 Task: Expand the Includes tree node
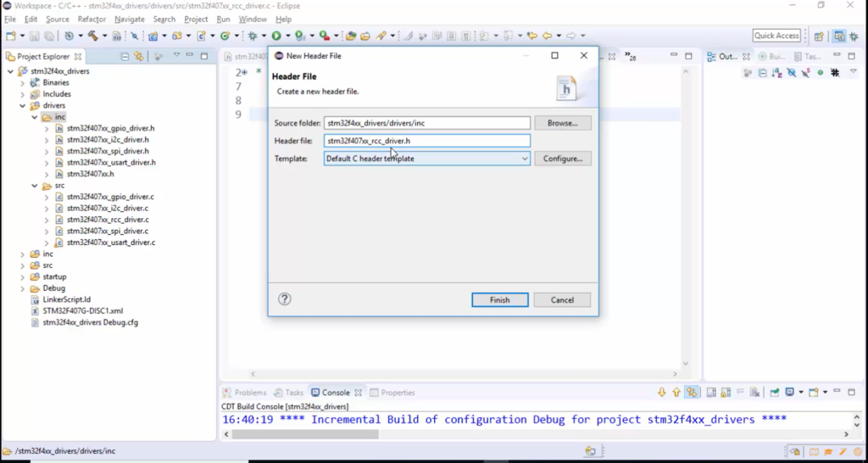23,94
